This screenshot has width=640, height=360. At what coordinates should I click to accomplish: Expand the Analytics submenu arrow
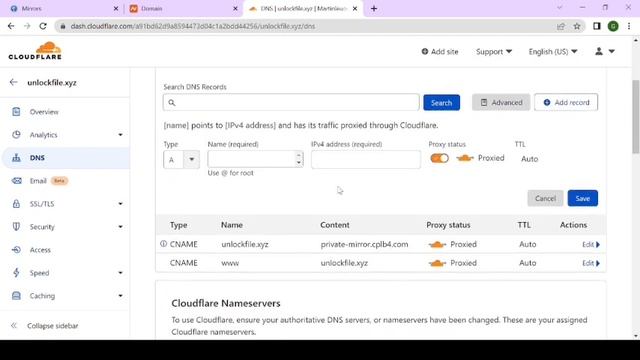click(x=120, y=135)
